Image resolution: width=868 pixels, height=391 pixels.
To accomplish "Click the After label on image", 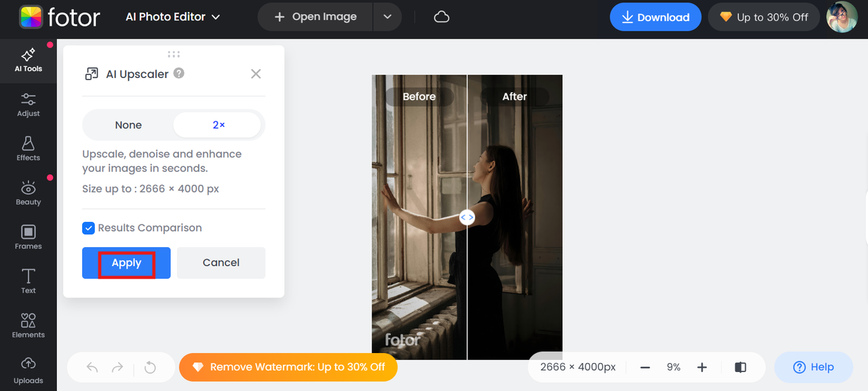I will point(515,96).
